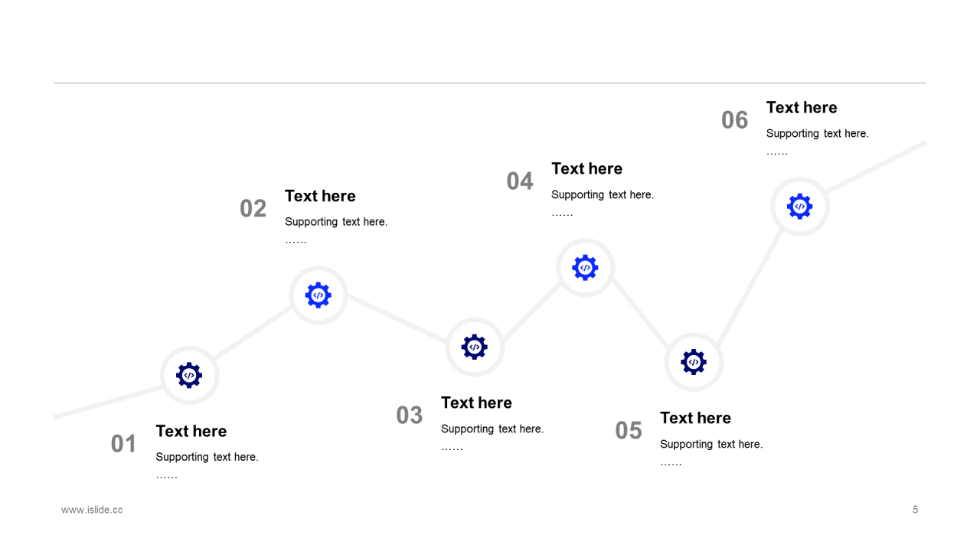
Task: Select the number 05 label
Action: coord(629,431)
